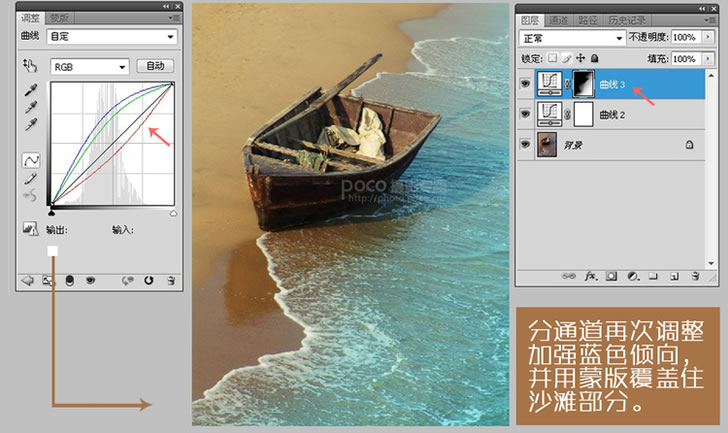
Task: Select the pencil draw-curve tool
Action: [31, 179]
